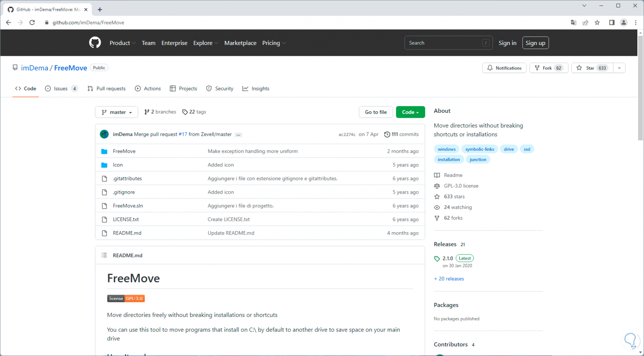Expand the Explore menu
Screen dimensions: 644x356
[206, 43]
